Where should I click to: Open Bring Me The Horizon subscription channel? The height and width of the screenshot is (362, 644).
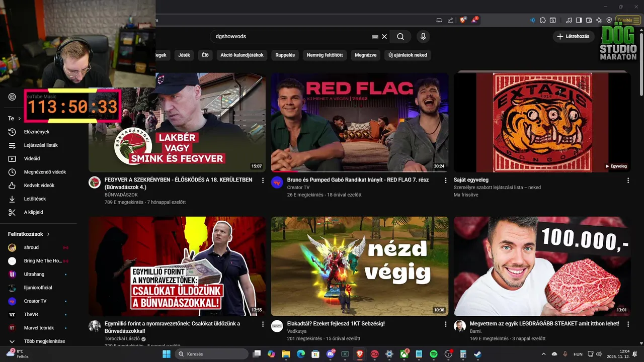[x=38, y=261]
